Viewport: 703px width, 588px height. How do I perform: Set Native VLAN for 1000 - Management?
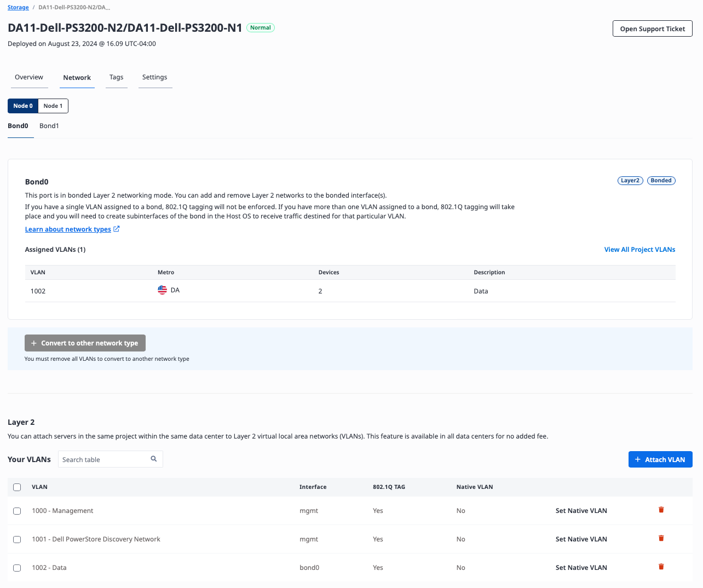point(581,510)
